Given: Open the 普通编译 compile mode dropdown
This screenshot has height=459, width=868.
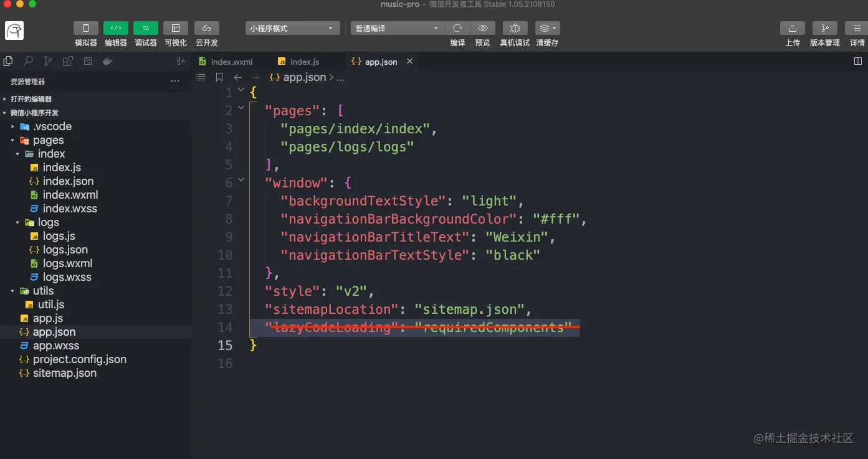Looking at the screenshot, I should (398, 28).
